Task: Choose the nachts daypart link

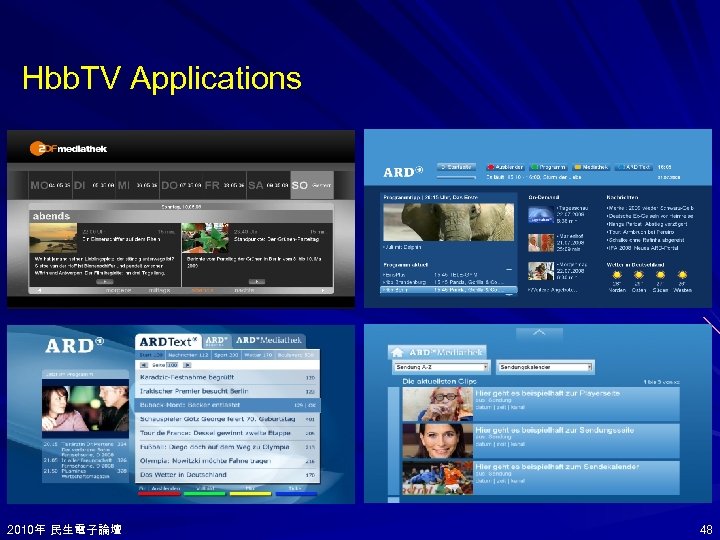Action: click(244, 290)
